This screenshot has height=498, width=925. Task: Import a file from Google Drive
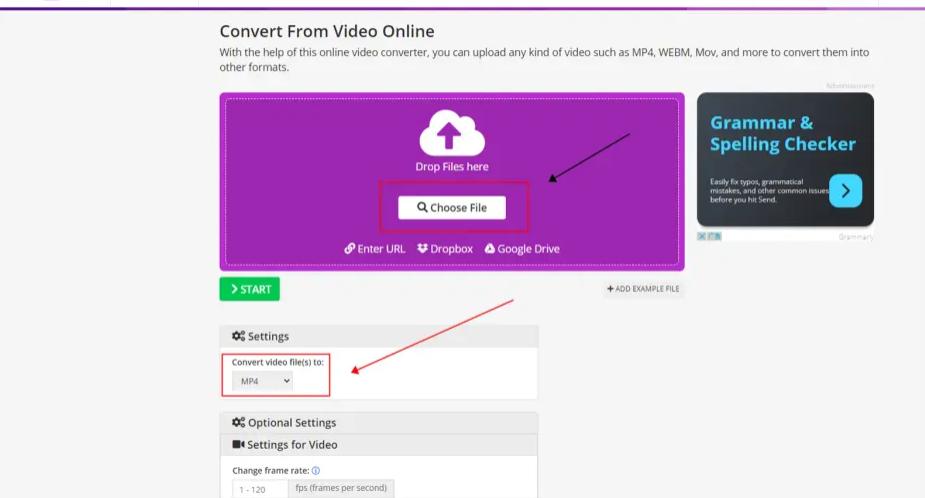pyautogui.click(x=522, y=249)
